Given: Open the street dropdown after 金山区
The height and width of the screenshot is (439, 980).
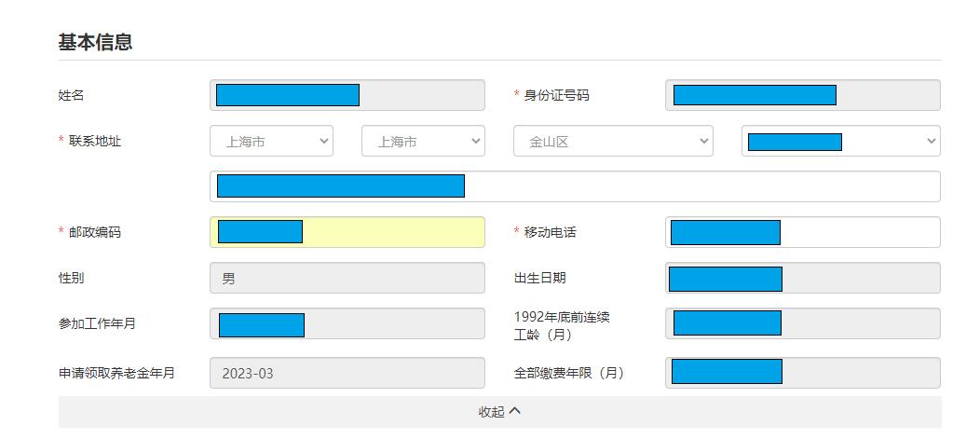Looking at the screenshot, I should pos(840,142).
